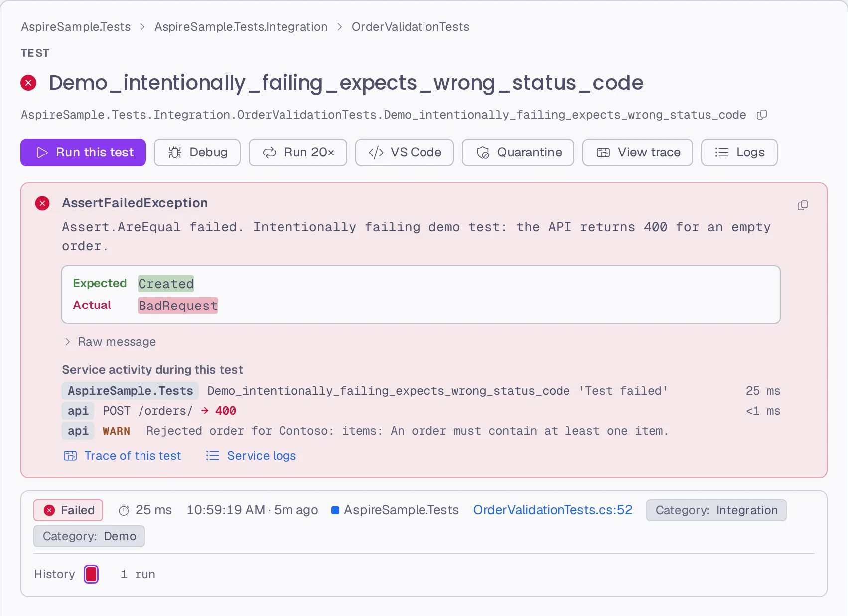Click the red failed icon beside the test title
This screenshot has width=848, height=616.
[x=28, y=83]
